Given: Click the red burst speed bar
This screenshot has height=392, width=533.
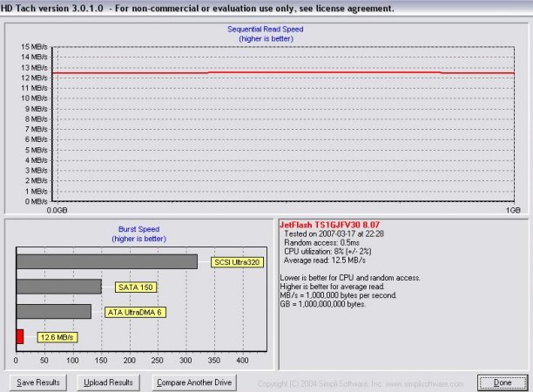Looking at the screenshot, I should pyautogui.click(x=20, y=336).
